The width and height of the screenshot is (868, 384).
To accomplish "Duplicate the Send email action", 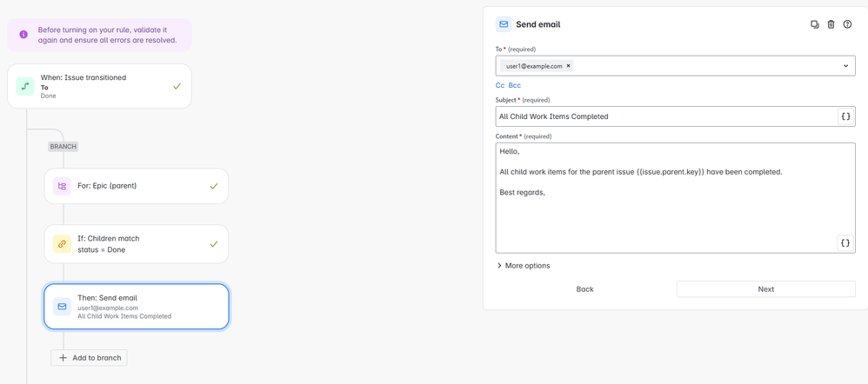I will point(814,24).
